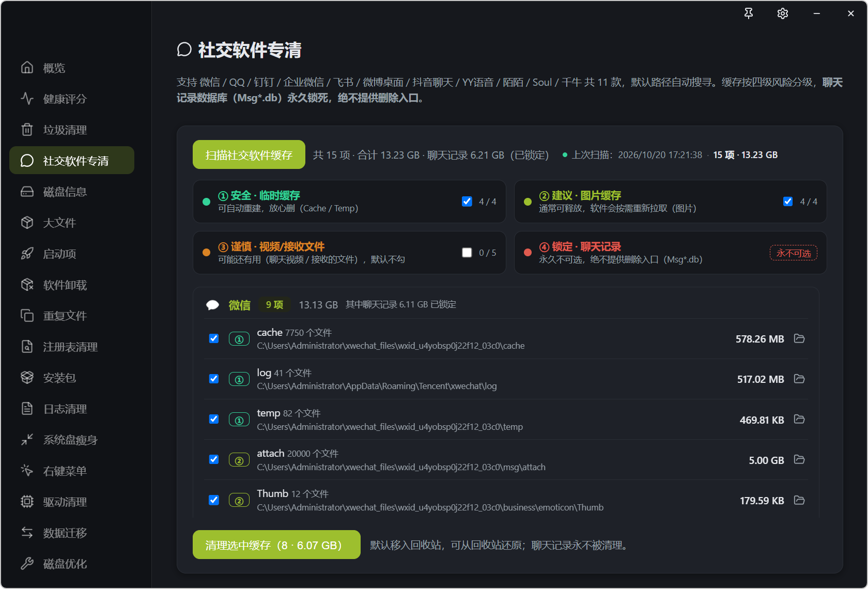
Task: Open 大文件 in sidebar
Action: point(72,223)
